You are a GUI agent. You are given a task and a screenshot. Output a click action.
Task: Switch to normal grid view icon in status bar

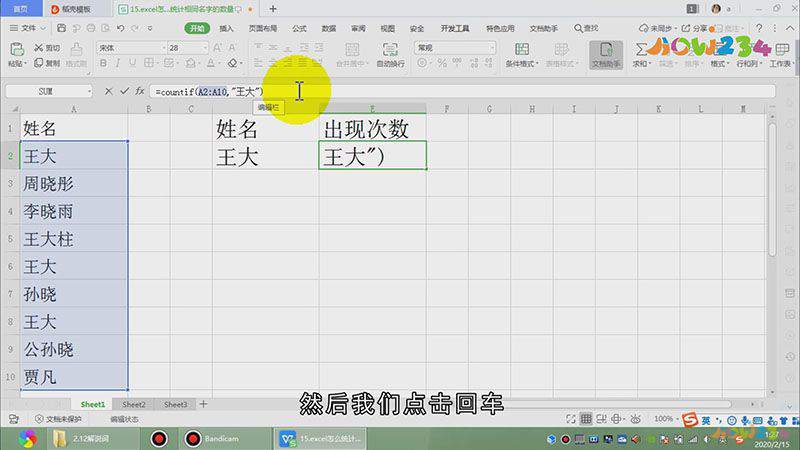tap(586, 419)
